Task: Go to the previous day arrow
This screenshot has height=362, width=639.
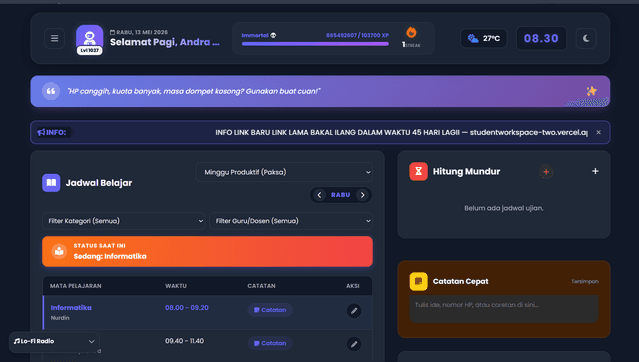Action: tap(320, 195)
